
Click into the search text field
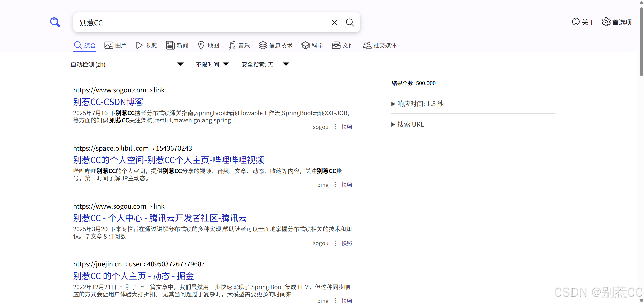coord(201,23)
